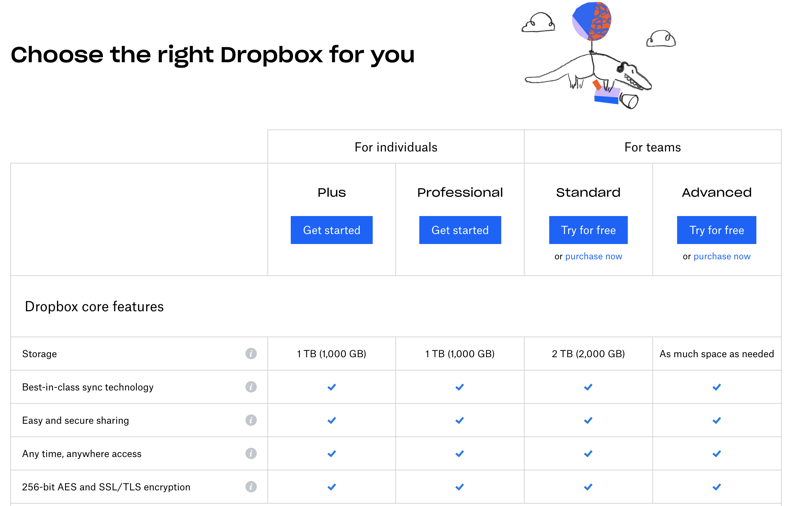
Task: Click the For teams column header
Action: click(x=652, y=147)
